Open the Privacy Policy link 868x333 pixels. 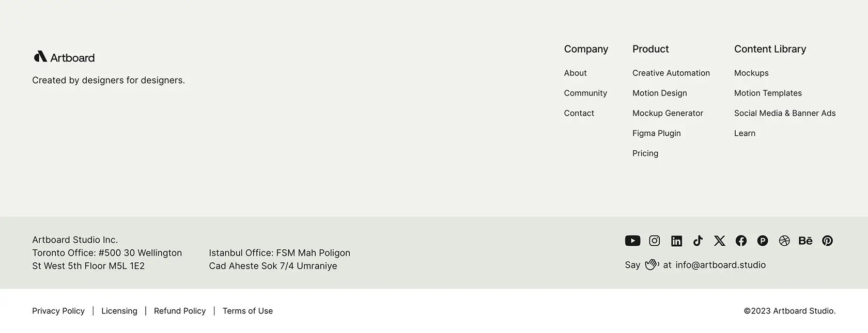click(x=58, y=311)
